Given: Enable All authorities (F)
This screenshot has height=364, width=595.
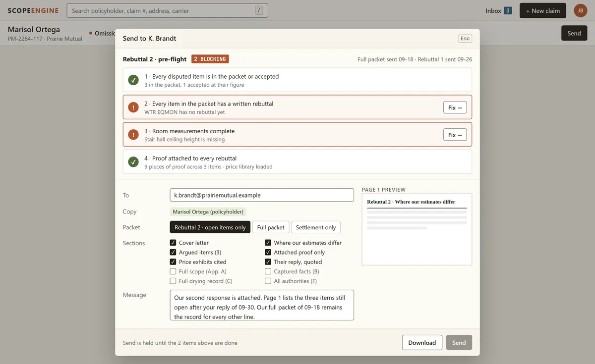Looking at the screenshot, I should click(x=268, y=281).
